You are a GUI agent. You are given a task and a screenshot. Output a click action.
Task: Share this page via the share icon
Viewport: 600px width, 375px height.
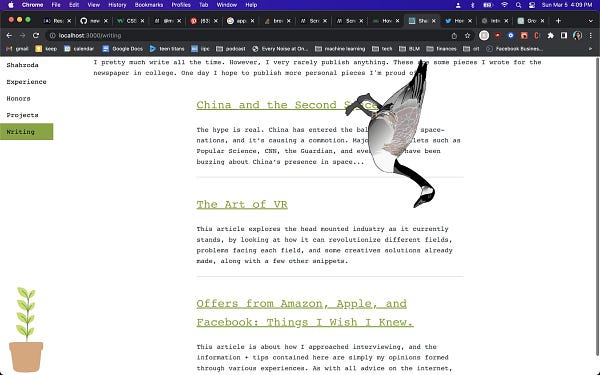point(454,36)
